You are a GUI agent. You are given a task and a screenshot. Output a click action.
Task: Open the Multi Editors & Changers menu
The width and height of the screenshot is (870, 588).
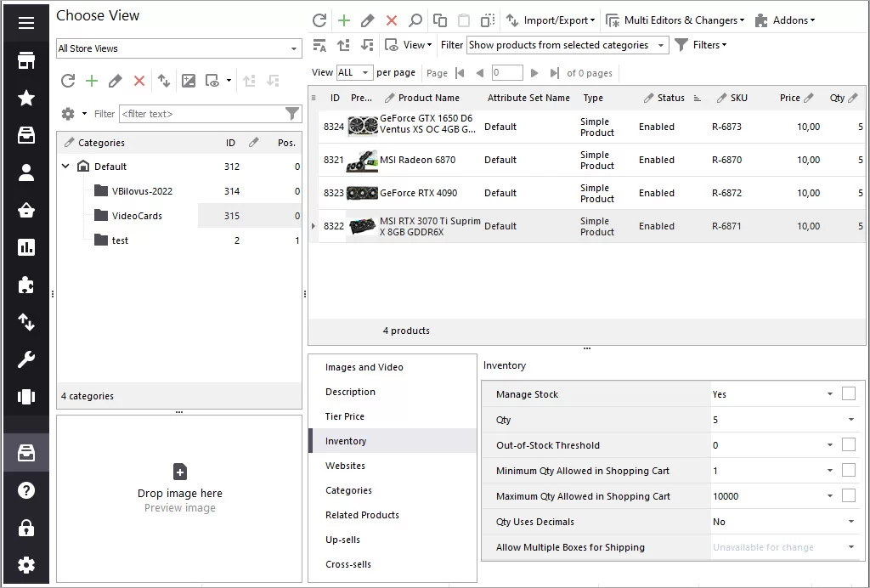pyautogui.click(x=675, y=20)
